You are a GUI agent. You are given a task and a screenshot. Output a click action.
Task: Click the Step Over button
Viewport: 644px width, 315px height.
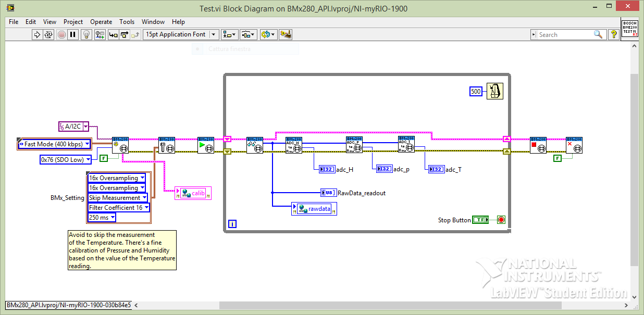125,35
